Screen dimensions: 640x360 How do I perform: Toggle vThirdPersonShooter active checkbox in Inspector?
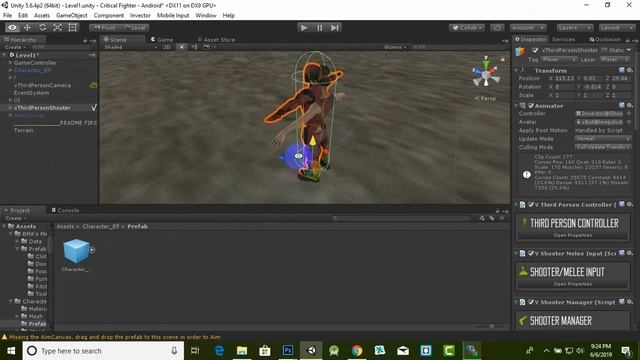[535, 50]
